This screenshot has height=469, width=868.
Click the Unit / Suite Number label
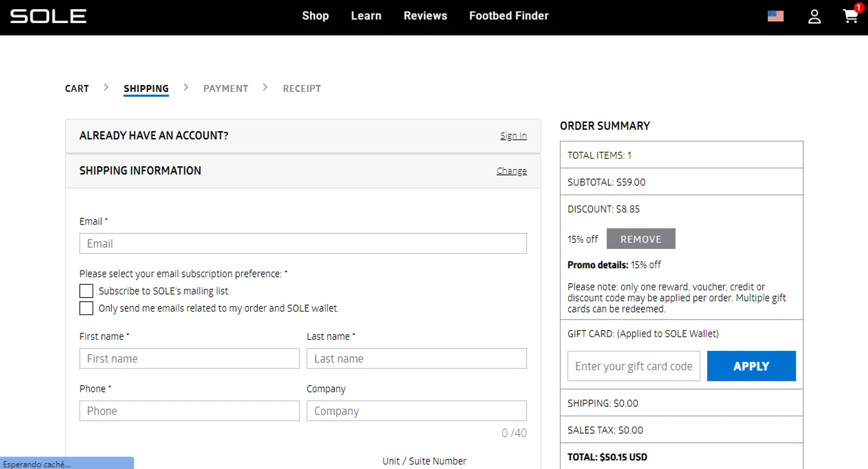[x=424, y=461]
